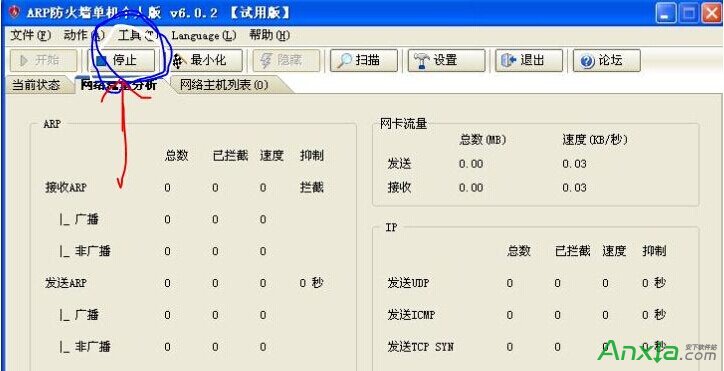Click the magnifier icon on 扫描
This screenshot has width=724, height=371.
point(344,61)
